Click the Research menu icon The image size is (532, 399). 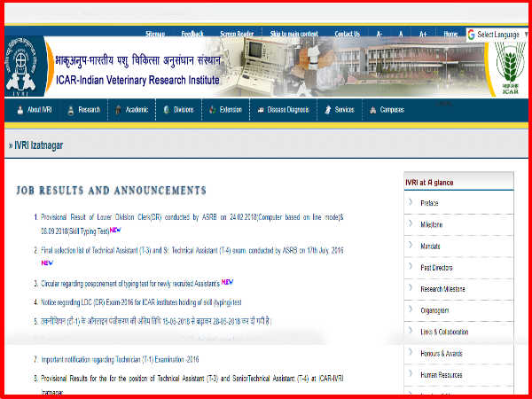point(72,110)
